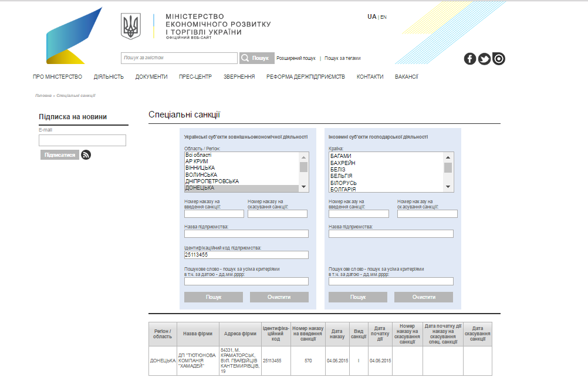Image resolution: width=588 pixels, height=387 pixels.
Task: Click Пошук in the foreign entities form
Action: (x=358, y=297)
